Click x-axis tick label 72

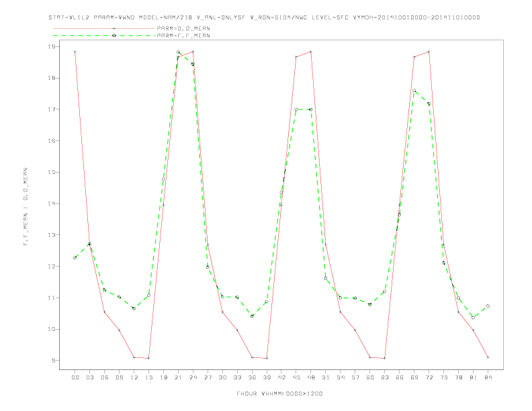[429, 377]
